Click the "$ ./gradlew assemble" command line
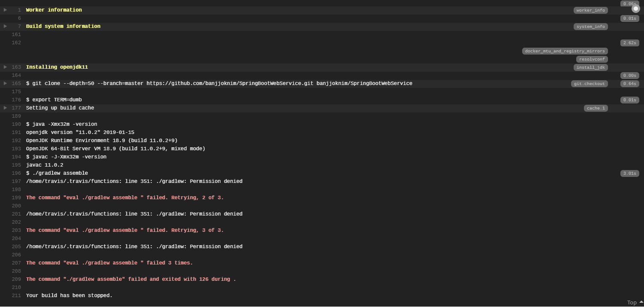Image resolution: width=644 pixels, height=307 pixels. point(57,173)
